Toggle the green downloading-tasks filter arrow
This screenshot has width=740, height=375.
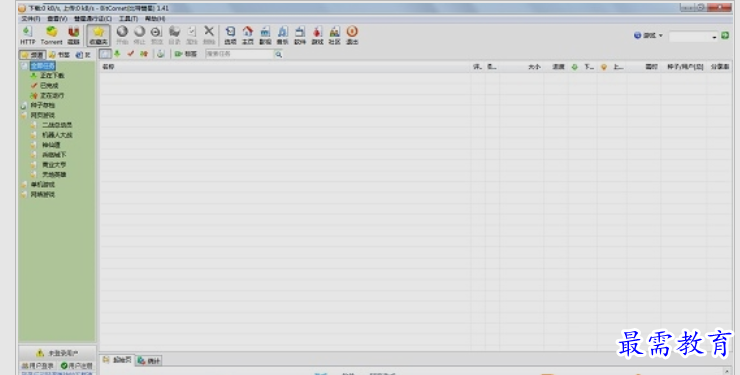118,54
